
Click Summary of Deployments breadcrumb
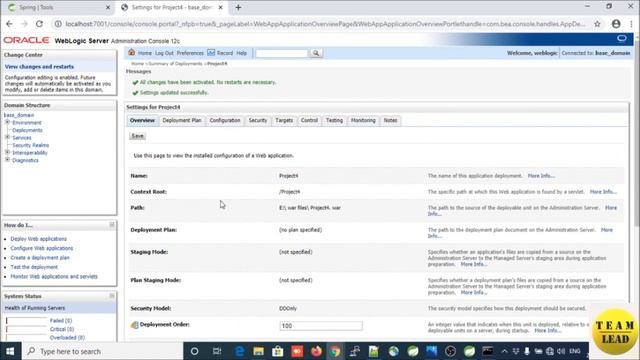coord(175,64)
